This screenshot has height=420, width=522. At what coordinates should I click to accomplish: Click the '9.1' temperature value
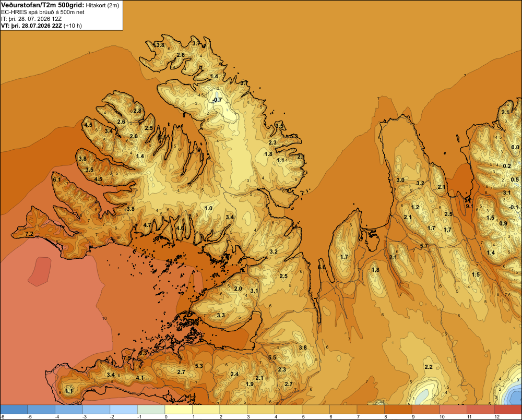(x=469, y=206)
